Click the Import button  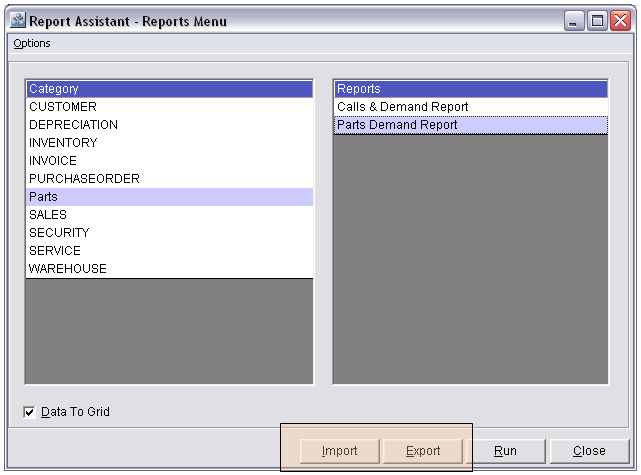339,451
